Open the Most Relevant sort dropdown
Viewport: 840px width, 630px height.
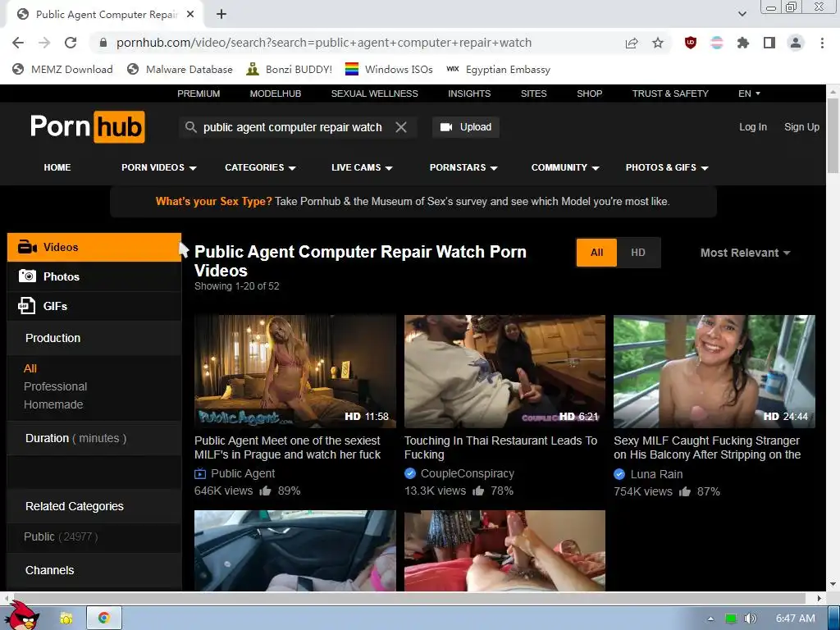pos(745,253)
